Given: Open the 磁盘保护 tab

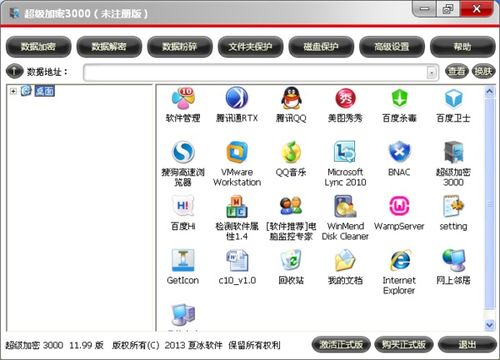Looking at the screenshot, I should click(x=321, y=47).
